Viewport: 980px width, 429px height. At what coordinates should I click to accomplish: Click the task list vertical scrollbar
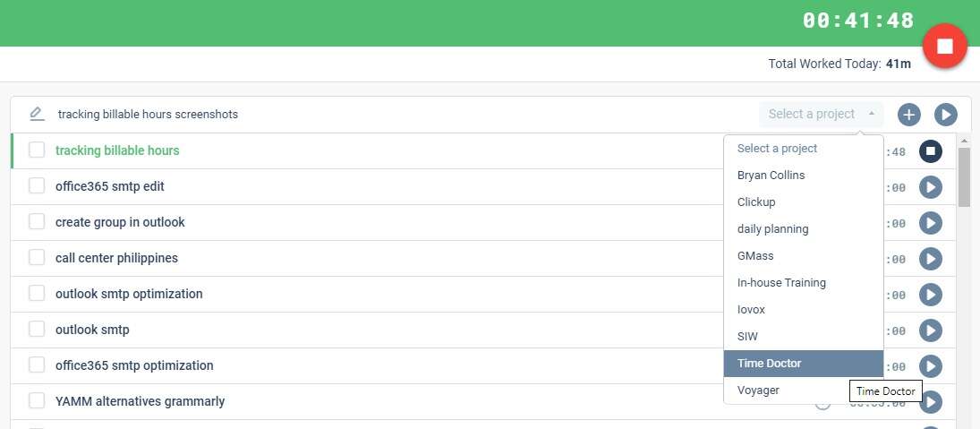[964, 177]
